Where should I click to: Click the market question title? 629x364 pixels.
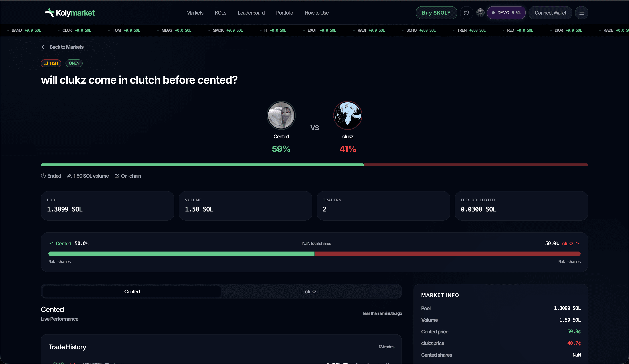pyautogui.click(x=139, y=80)
